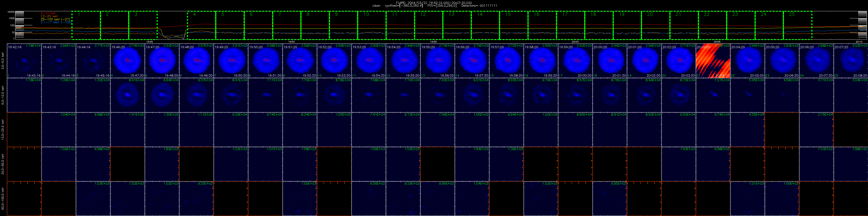Open the 6-12 keV image peaking 9.01E+04

click(x=472, y=95)
